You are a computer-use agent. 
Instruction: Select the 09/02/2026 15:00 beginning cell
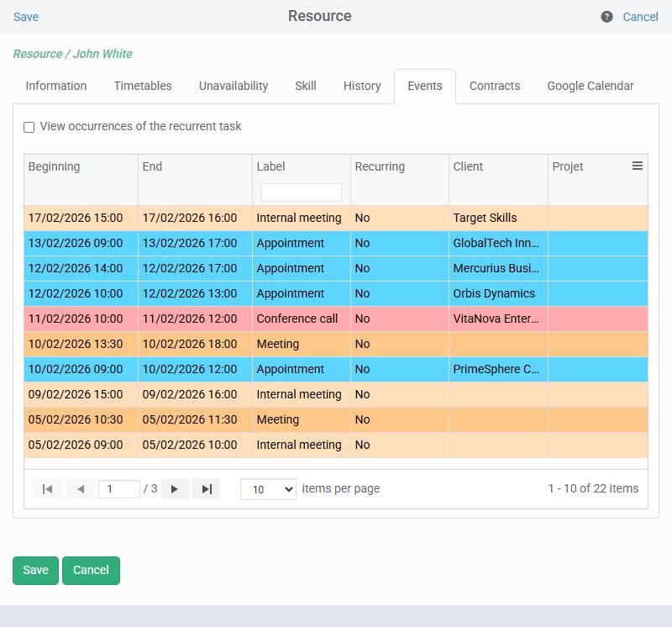(81, 394)
